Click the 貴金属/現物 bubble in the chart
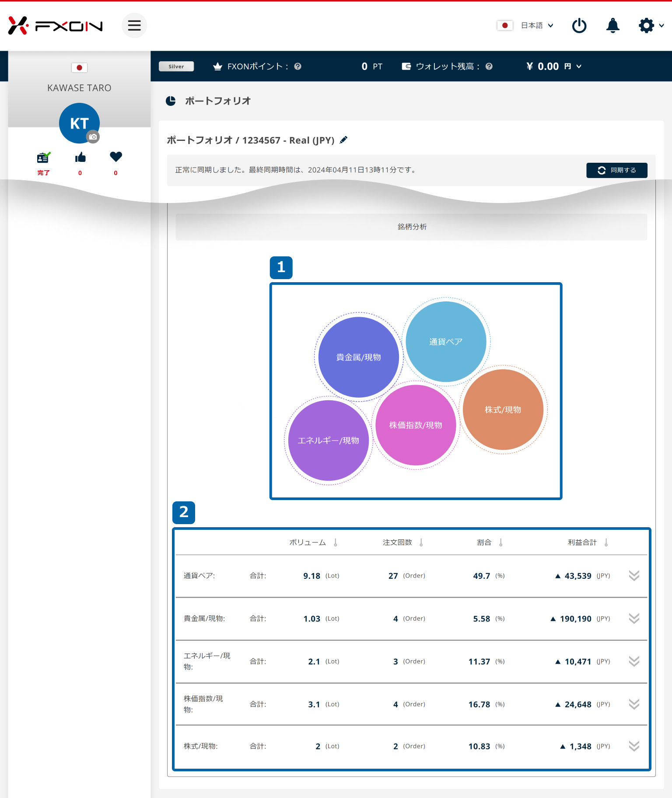Image resolution: width=672 pixels, height=798 pixels. click(x=358, y=357)
